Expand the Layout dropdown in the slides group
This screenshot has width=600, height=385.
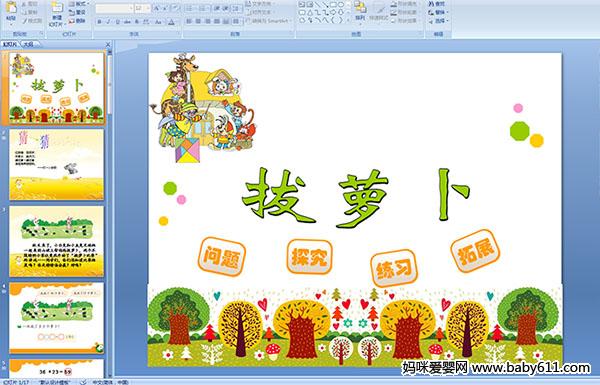point(78,4)
